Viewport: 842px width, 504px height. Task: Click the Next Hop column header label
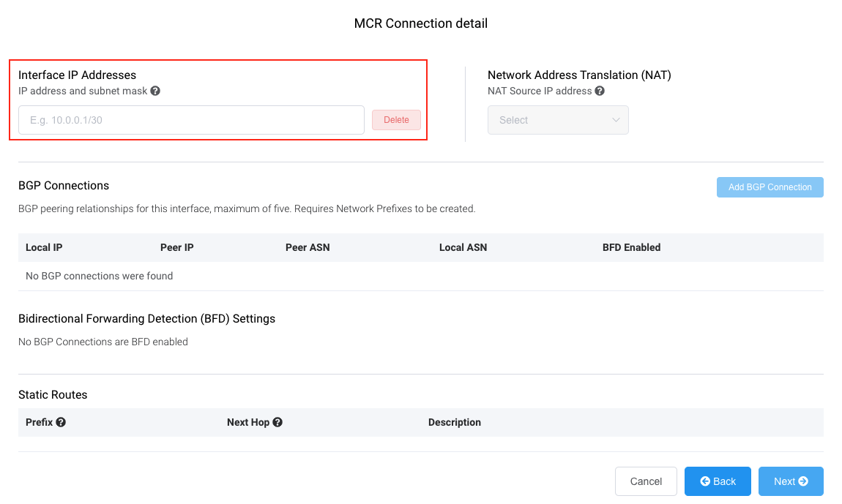pos(248,422)
